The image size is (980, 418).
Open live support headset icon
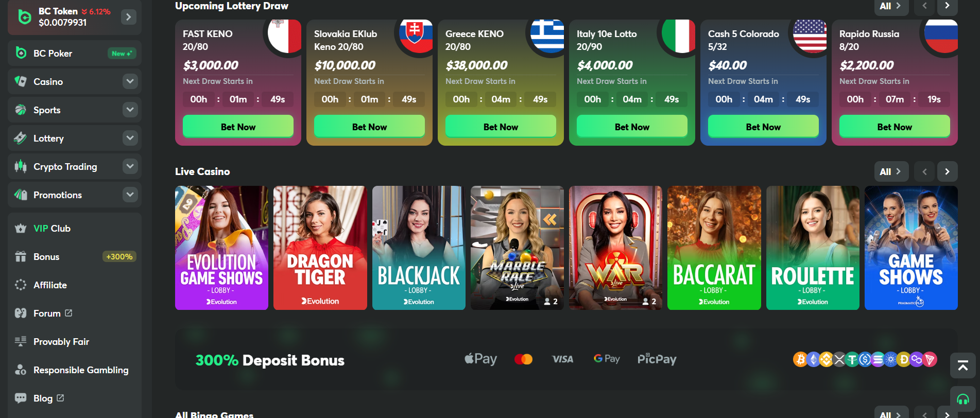[x=962, y=399]
